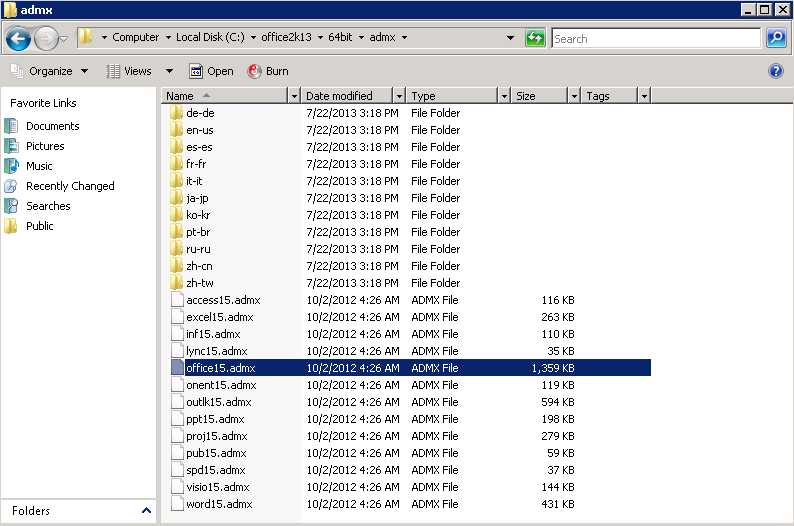Click 64bit in the breadcrumb path
794x526 pixels.
[340, 37]
